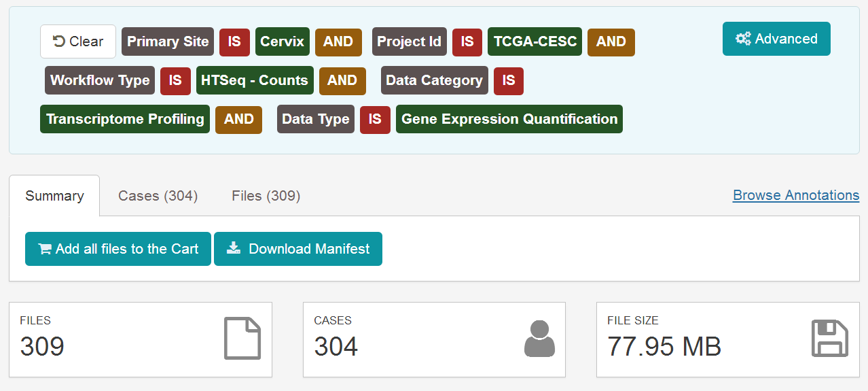Screen dimensions: 868x391
Task: Click the 304 cases count
Action: (336, 346)
